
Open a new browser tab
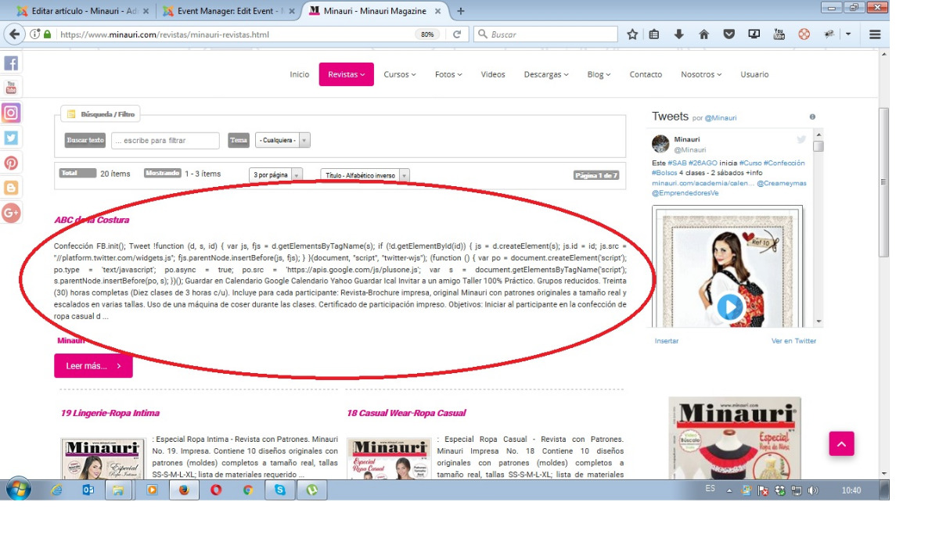tap(461, 11)
